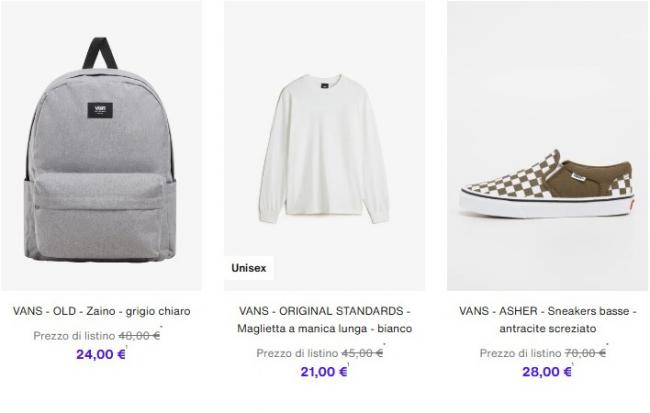
Task: Open VANS - ASHER - Sneakers basse link
Action: pyautogui.click(x=547, y=311)
